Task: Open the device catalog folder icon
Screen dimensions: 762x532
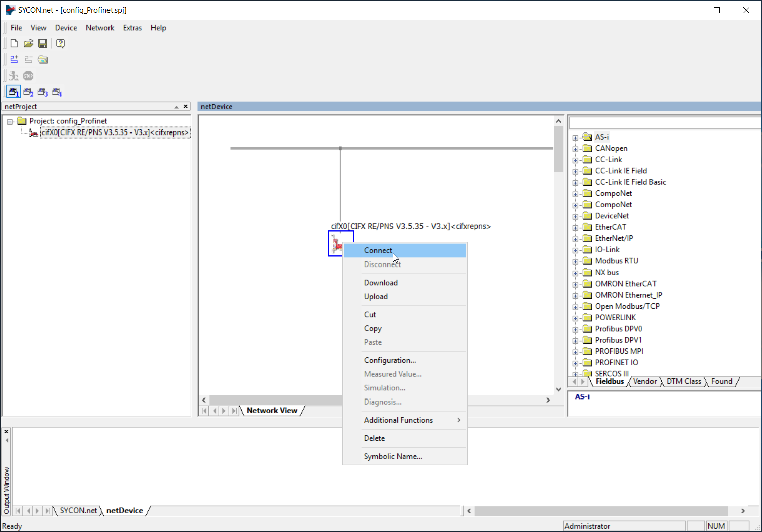Action: coord(43,60)
